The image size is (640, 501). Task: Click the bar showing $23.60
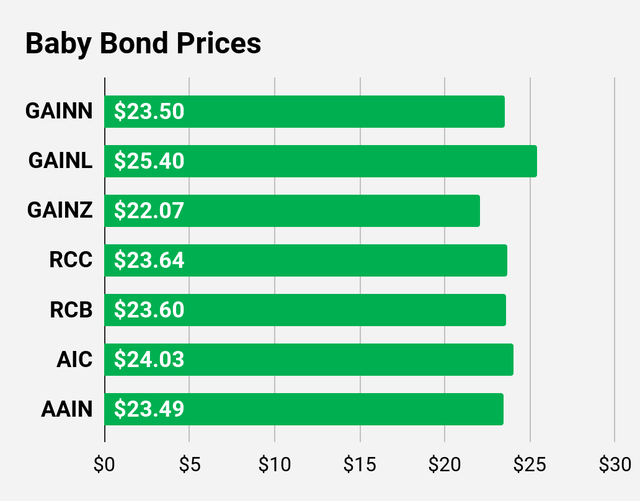305,310
